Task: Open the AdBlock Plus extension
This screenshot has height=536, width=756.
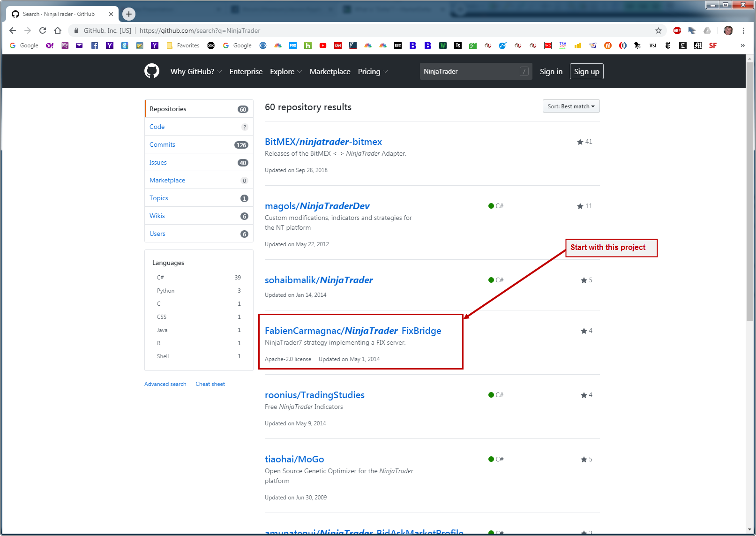Action: [677, 30]
